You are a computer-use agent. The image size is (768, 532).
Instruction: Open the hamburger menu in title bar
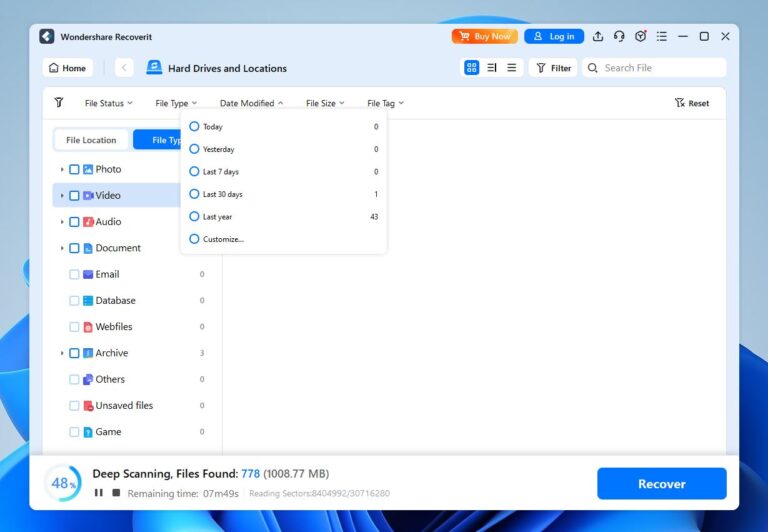point(661,37)
